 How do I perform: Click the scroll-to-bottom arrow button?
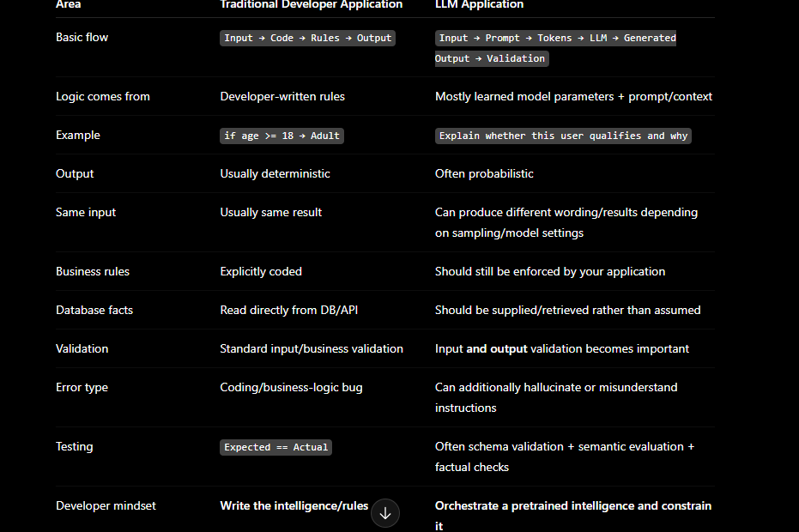pyautogui.click(x=385, y=513)
